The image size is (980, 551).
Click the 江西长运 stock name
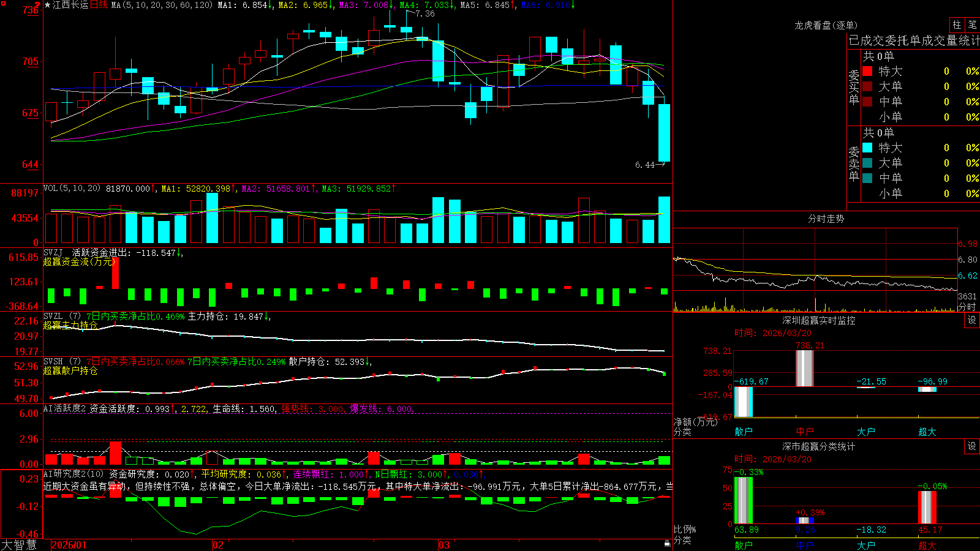tap(70, 5)
